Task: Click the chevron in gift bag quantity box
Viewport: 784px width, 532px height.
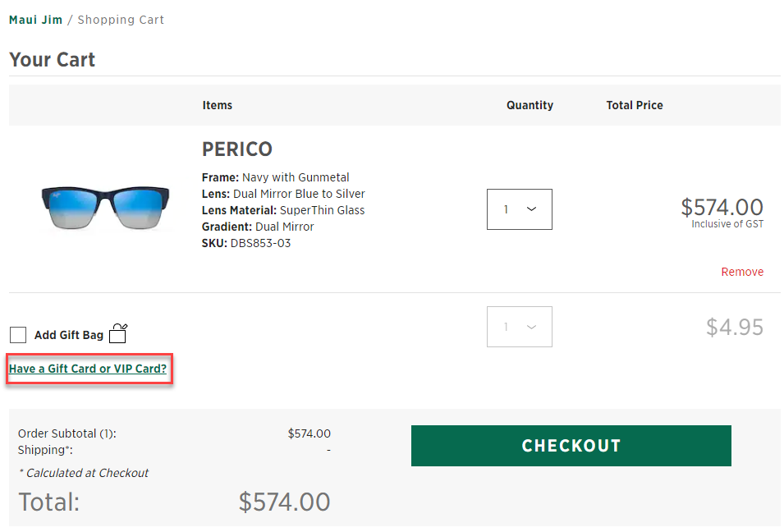Action: coord(531,327)
